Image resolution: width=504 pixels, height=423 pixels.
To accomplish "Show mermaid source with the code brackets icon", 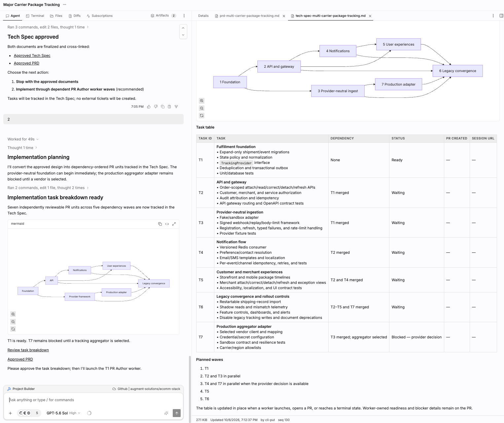I will pyautogui.click(x=167, y=224).
